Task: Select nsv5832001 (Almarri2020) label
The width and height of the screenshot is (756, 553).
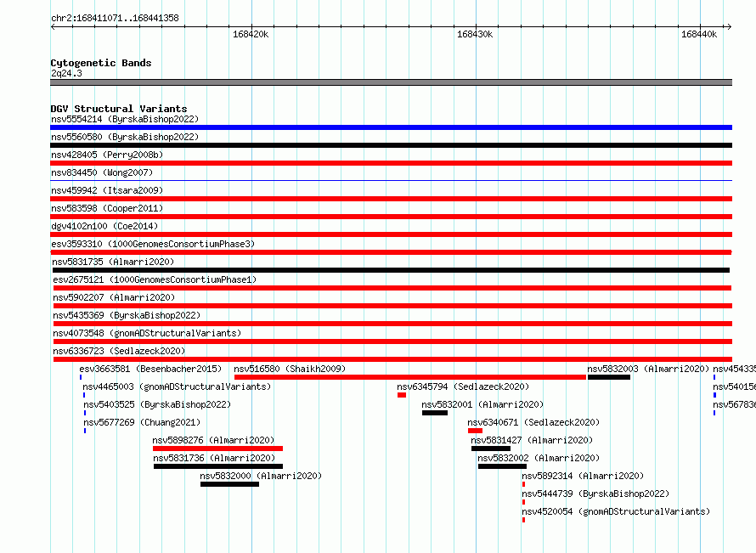Action: 482,404
